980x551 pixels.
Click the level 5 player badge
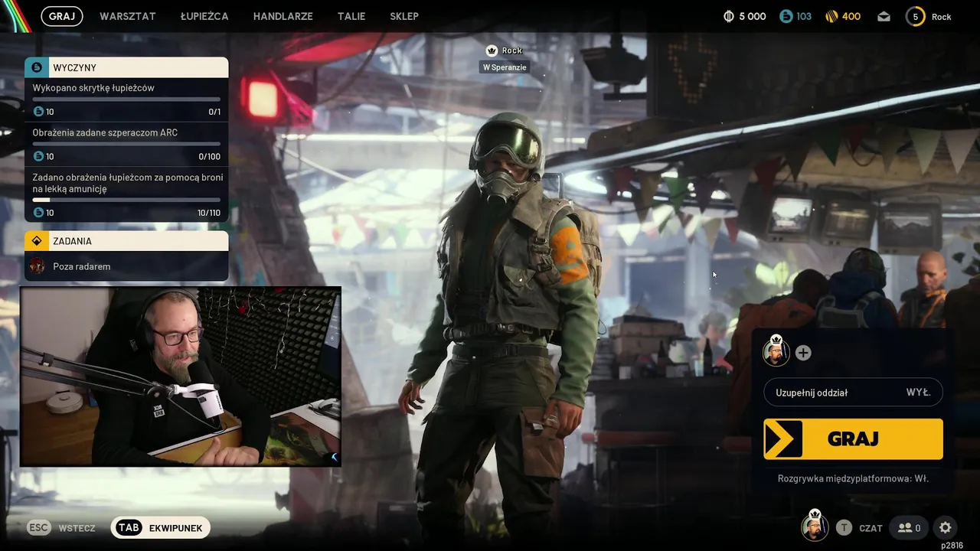point(915,16)
